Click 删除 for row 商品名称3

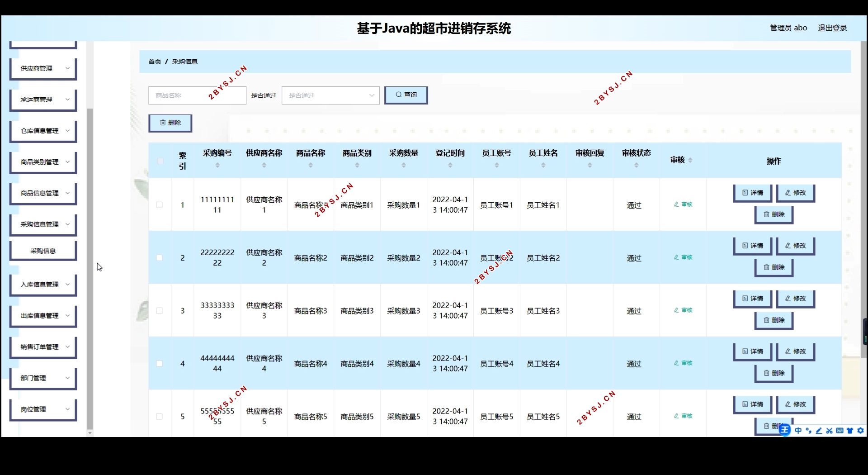tap(774, 321)
